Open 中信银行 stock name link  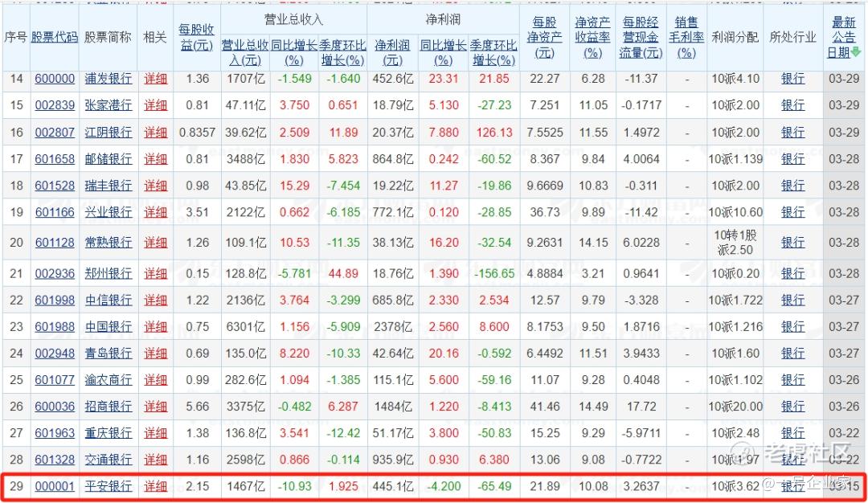coord(108,300)
